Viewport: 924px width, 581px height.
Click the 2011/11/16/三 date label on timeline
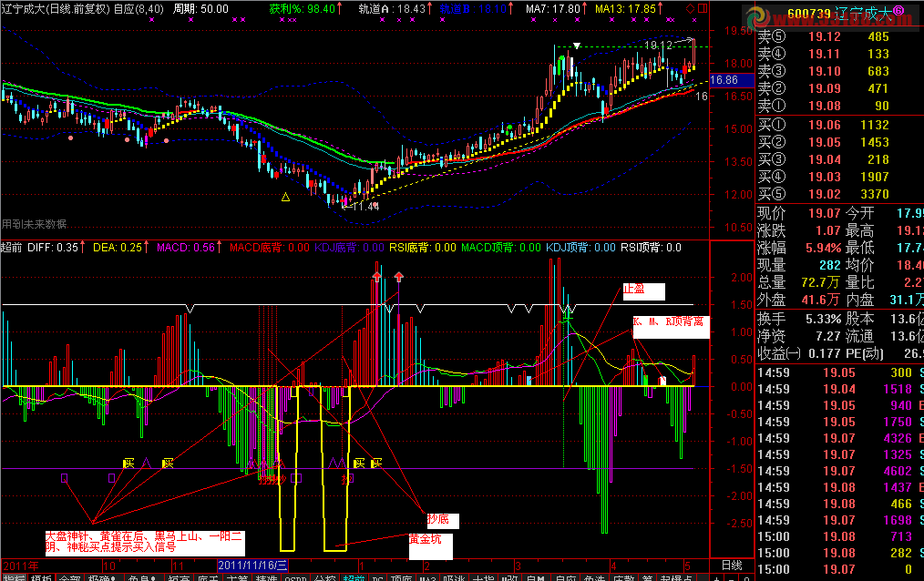[252, 566]
